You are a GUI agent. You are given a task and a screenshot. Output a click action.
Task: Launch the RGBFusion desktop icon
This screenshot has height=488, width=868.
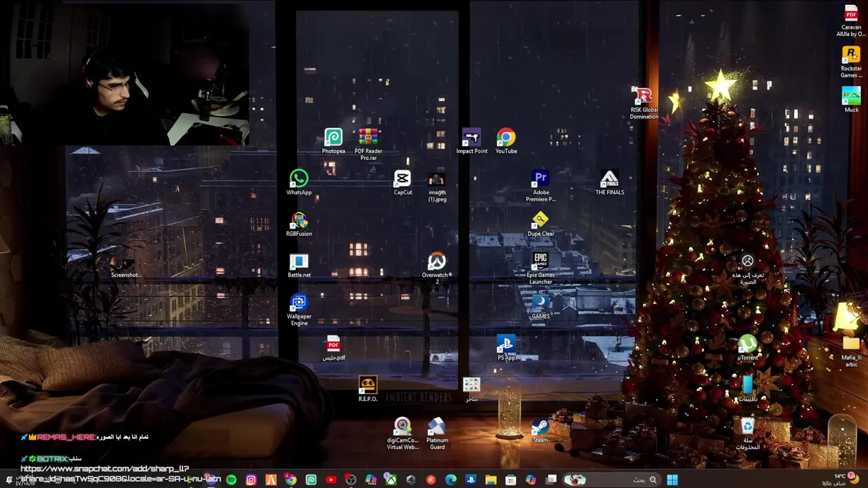299,224
